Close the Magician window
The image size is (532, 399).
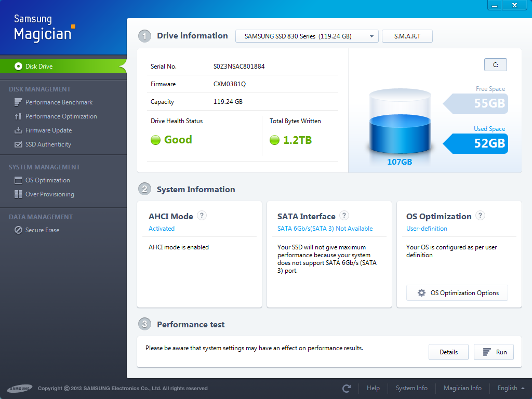515,5
